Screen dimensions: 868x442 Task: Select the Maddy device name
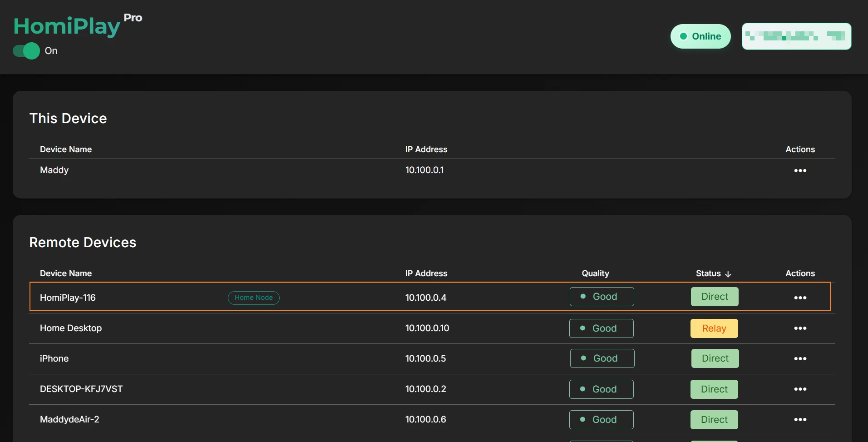[x=54, y=170]
